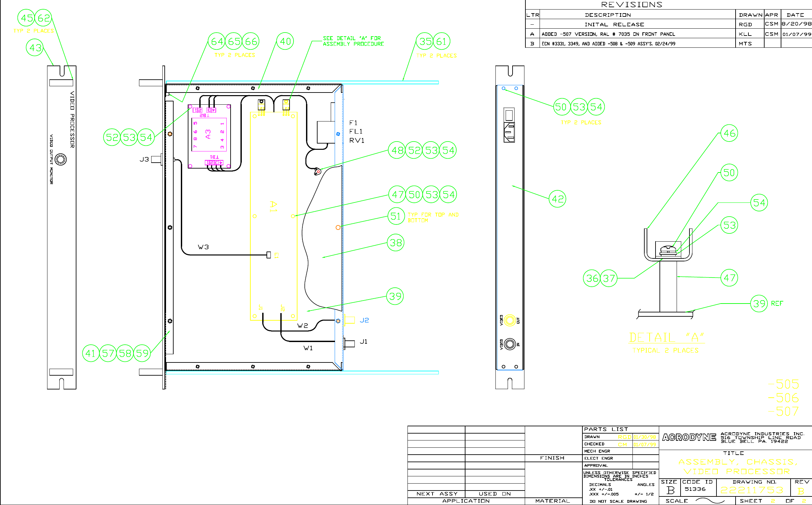Click balloon 42 near rear panel
The height and width of the screenshot is (505, 812).
tap(557, 199)
